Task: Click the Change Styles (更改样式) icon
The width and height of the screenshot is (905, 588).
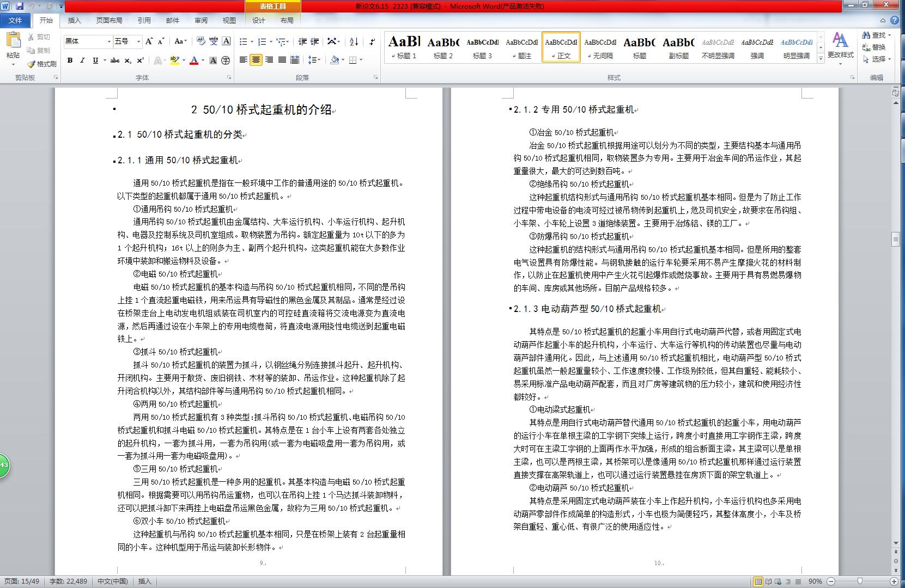Action: (840, 40)
